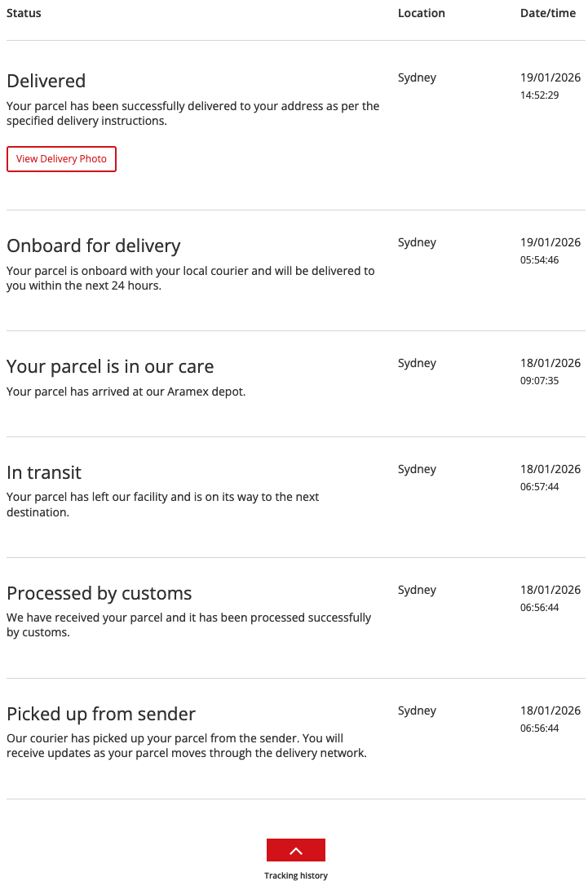The image size is (588, 890).
Task: Click the Processed by customs heading
Action: [99, 593]
